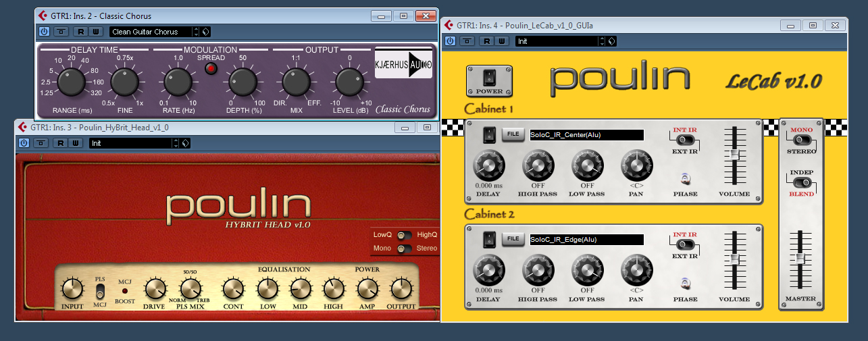Bypass Classic Chorus with its power icon
Screen dimensions: 868x341
click(45, 31)
